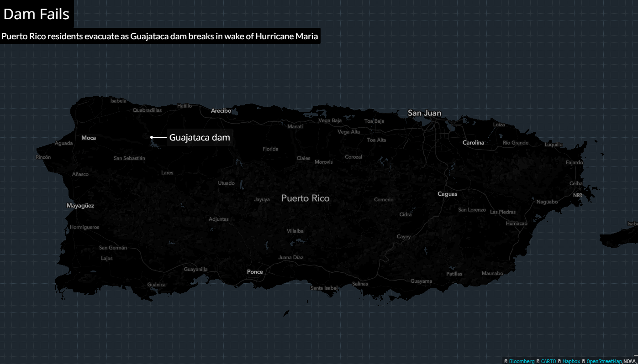Image resolution: width=638 pixels, height=364 pixels.
Task: Click the 'Comerío' town label
Action: point(384,199)
